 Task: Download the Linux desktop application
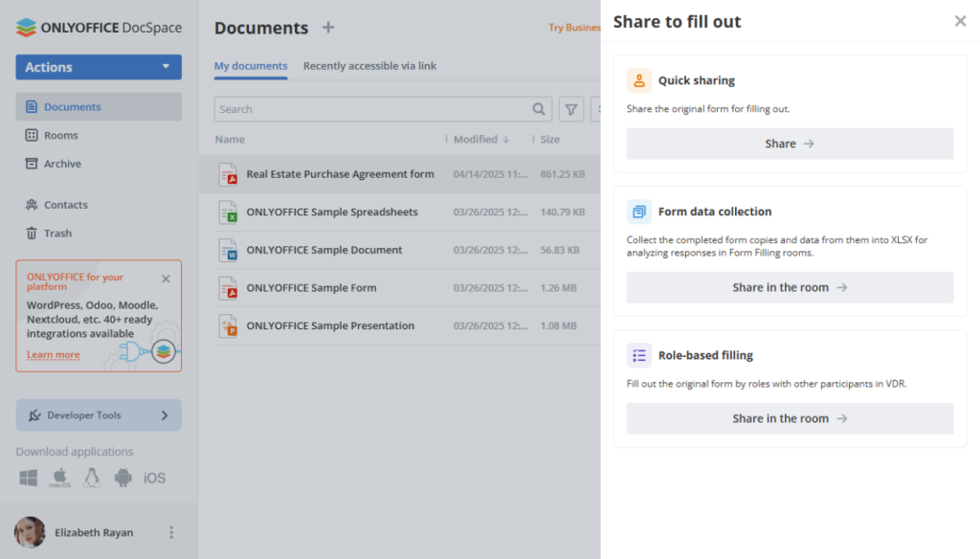tap(91, 478)
